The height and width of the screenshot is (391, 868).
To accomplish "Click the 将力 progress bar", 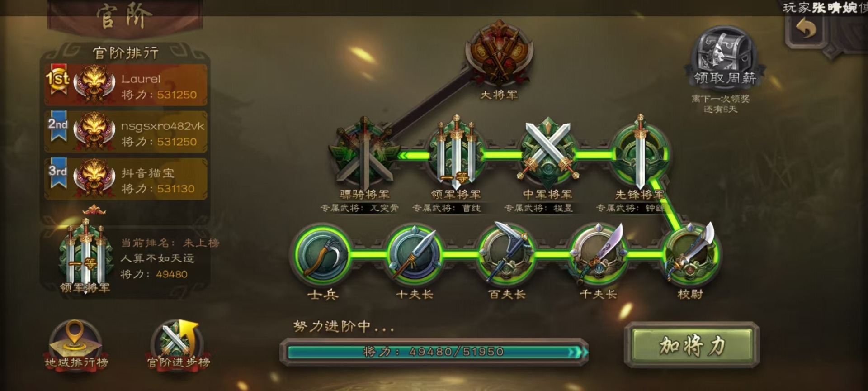I will [x=434, y=352].
